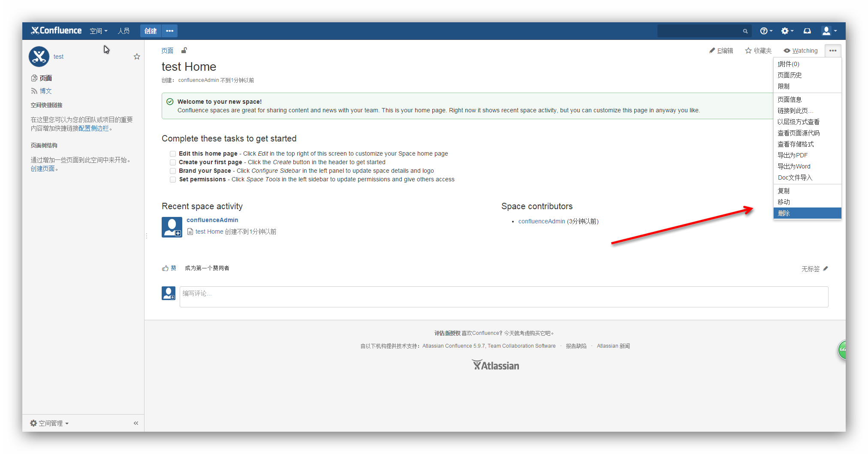Edit labels with the pencil icon next to 无标签
This screenshot has width=868, height=454.
pos(826,269)
